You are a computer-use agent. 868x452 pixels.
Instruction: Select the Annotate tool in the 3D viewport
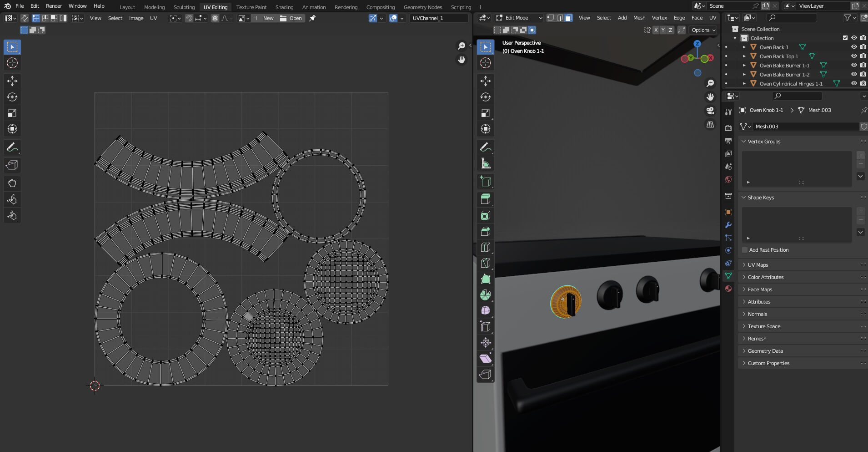(486, 147)
